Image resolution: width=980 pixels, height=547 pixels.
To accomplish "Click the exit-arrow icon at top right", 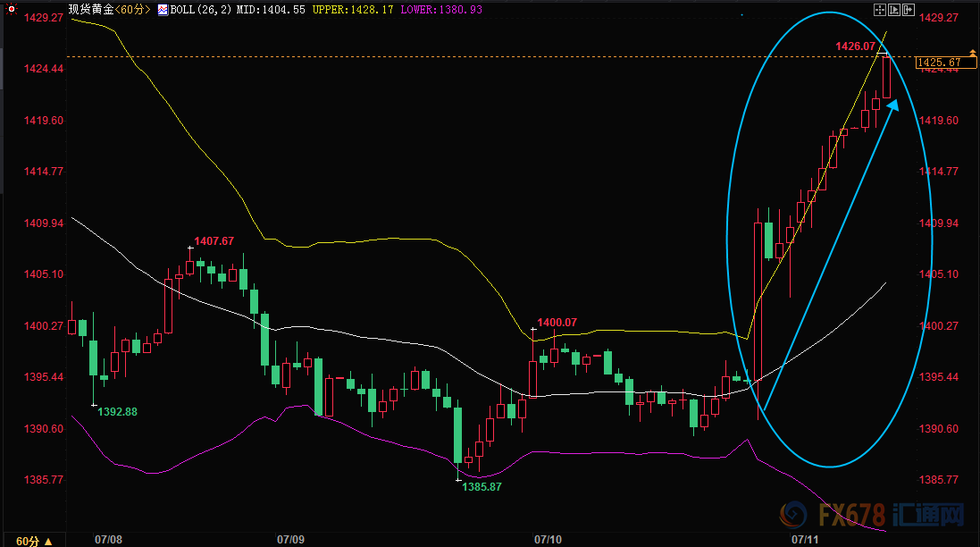I will pyautogui.click(x=909, y=9).
